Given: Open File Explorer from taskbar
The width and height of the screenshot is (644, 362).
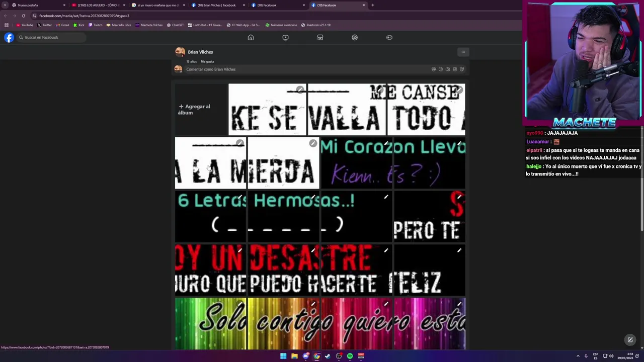Looking at the screenshot, I should pos(294,356).
